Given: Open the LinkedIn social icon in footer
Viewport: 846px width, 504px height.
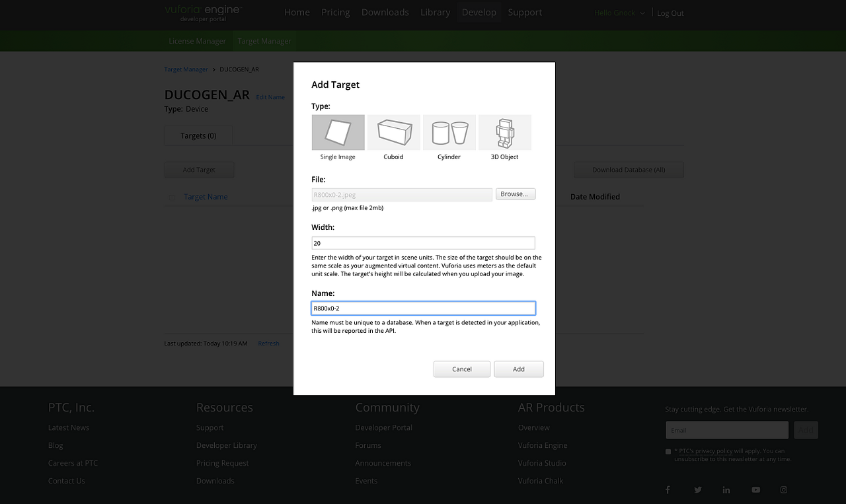Looking at the screenshot, I should (x=726, y=489).
